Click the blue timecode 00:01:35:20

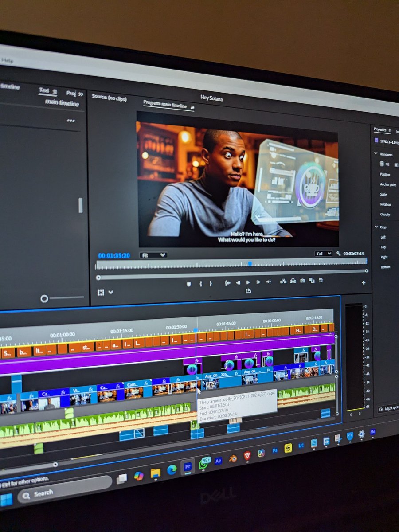point(114,256)
